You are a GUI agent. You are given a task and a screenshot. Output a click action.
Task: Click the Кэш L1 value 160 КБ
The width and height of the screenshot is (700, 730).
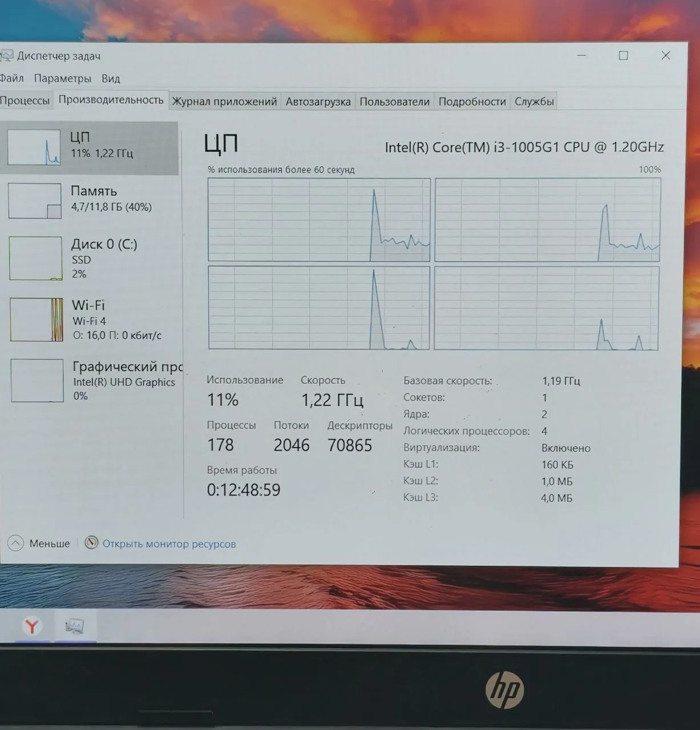[557, 464]
